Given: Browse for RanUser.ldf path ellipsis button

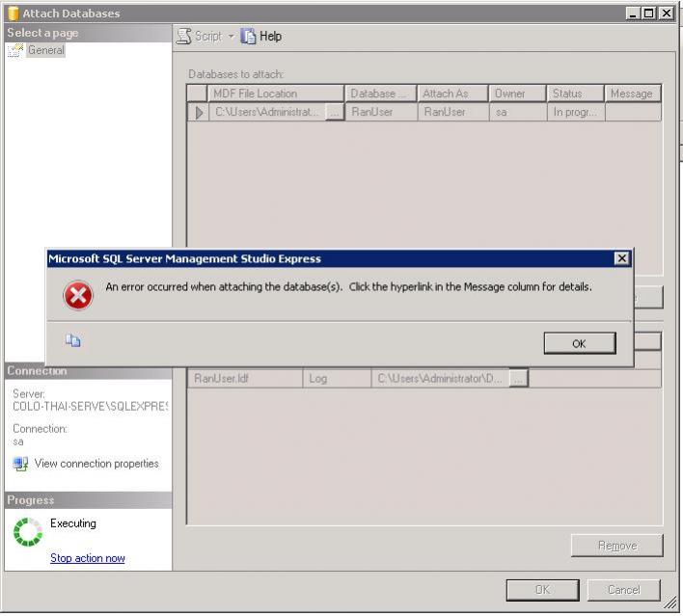Looking at the screenshot, I should click(518, 379).
